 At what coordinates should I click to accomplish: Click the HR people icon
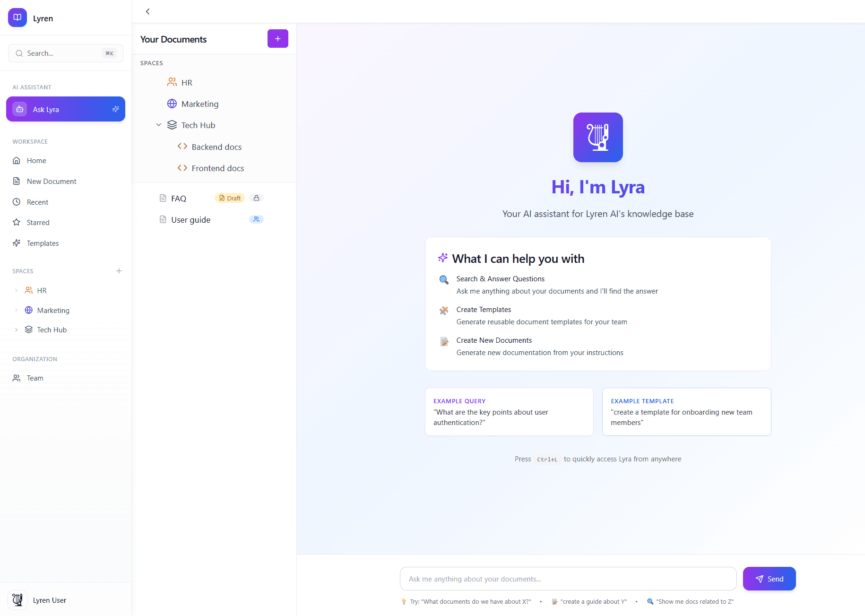(x=172, y=82)
